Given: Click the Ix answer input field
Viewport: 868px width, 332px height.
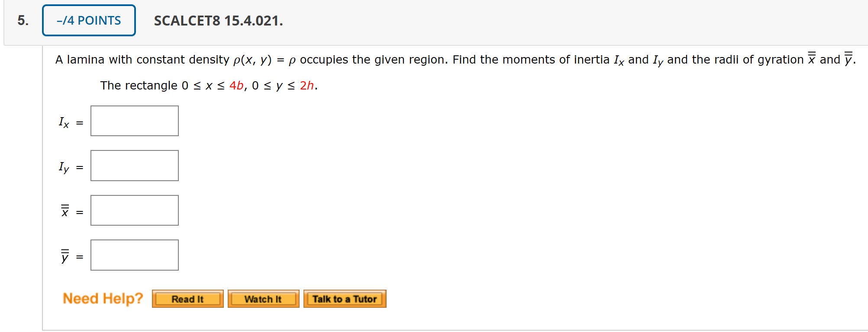Looking at the screenshot, I should tap(134, 121).
